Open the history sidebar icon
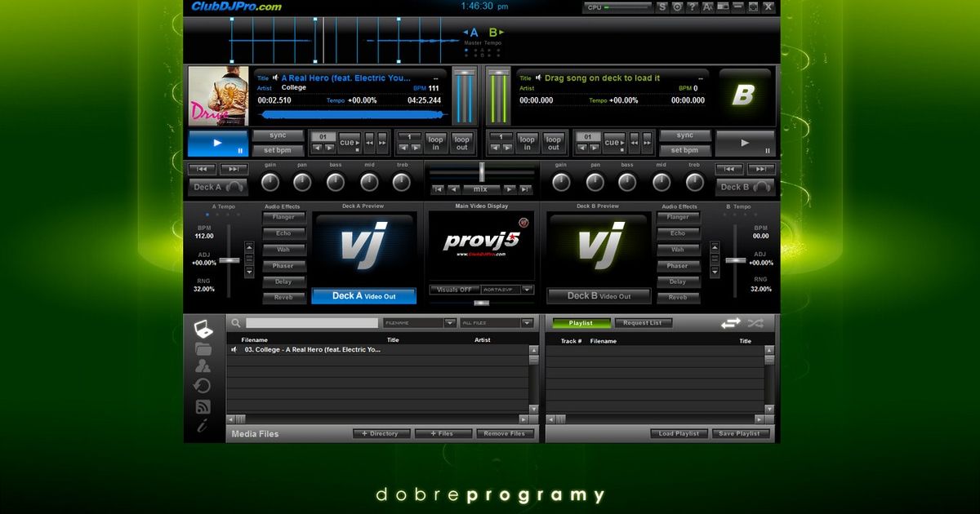980x514 pixels. point(203,387)
